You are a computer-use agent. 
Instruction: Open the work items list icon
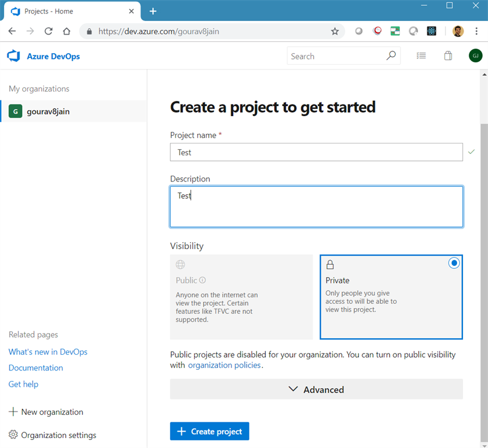coord(421,56)
